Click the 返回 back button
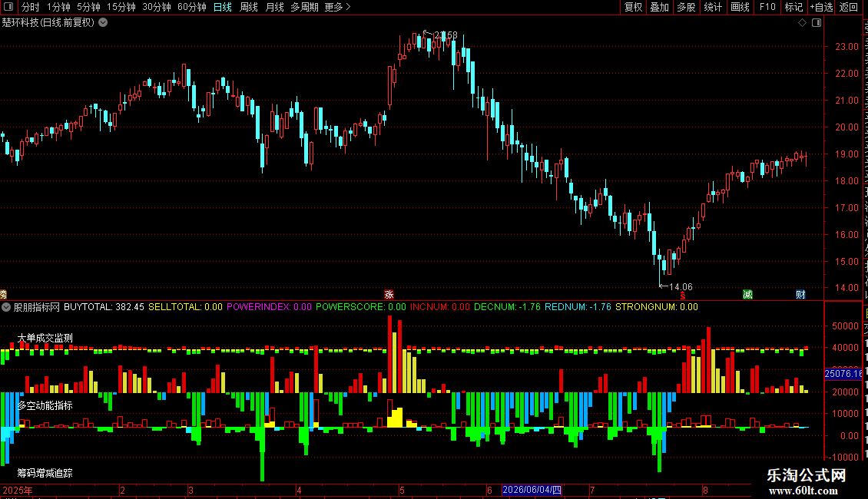The height and width of the screenshot is (499, 868). click(848, 7)
